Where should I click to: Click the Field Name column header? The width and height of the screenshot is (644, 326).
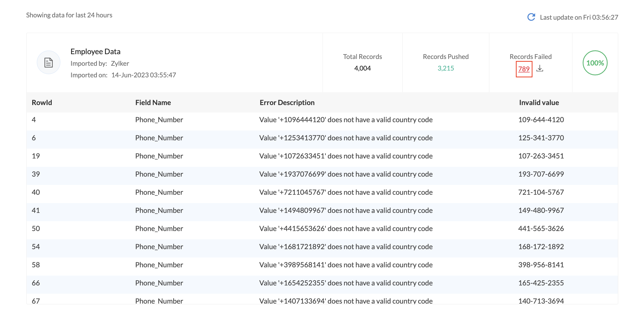tap(153, 103)
